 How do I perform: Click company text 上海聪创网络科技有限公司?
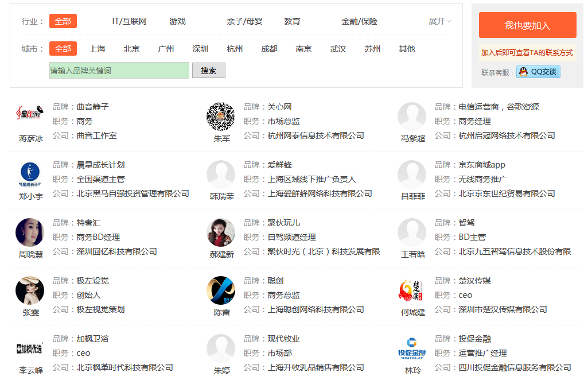click(316, 309)
